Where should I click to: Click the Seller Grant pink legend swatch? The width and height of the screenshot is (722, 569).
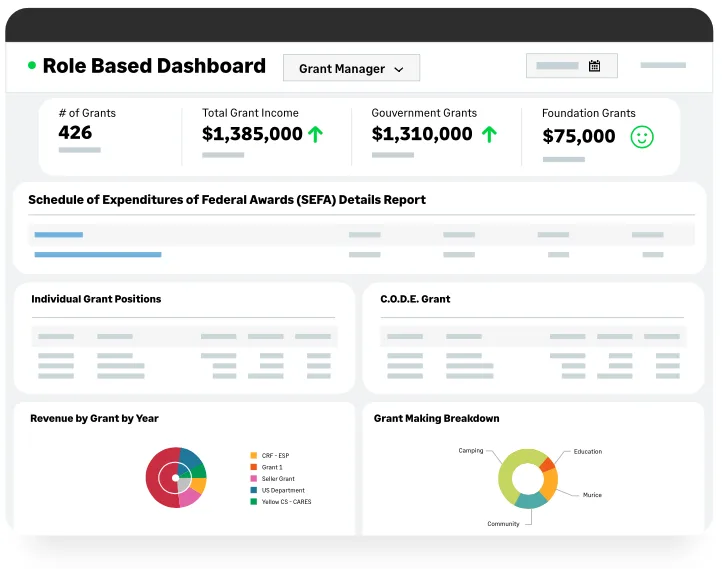tap(253, 478)
